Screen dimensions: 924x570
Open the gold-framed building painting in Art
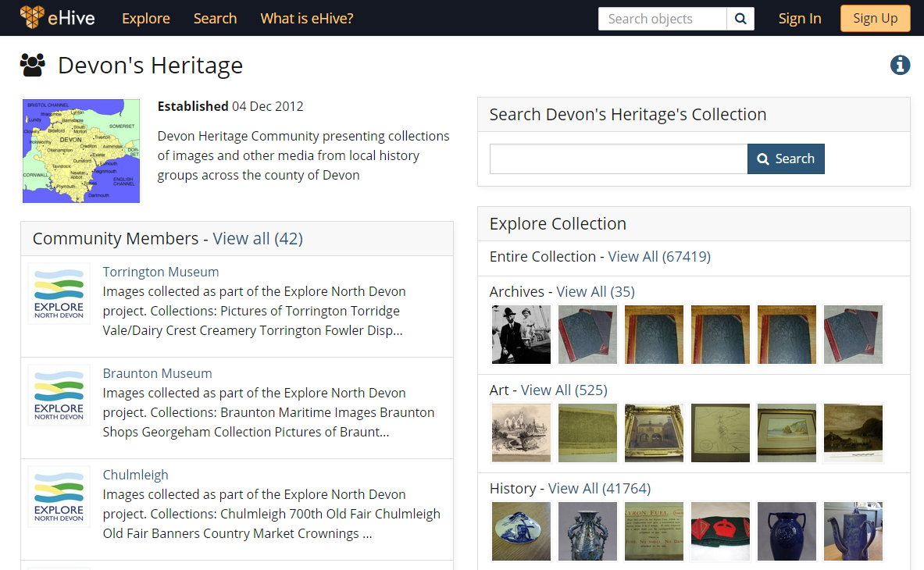coord(654,433)
